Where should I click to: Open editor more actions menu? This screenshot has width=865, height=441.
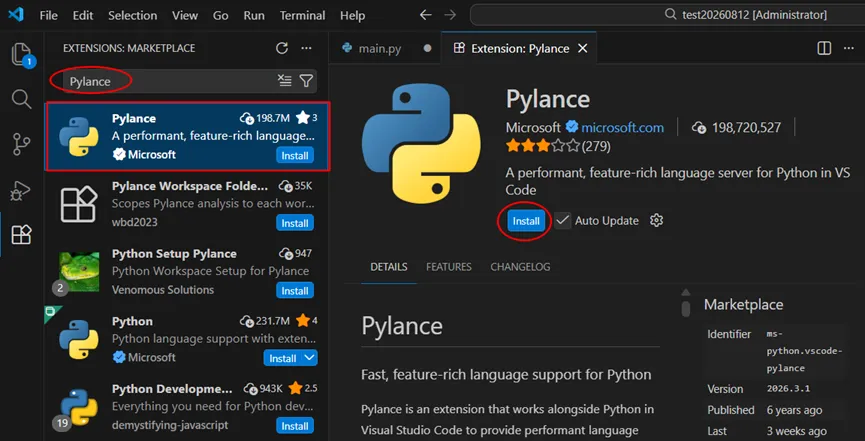848,48
